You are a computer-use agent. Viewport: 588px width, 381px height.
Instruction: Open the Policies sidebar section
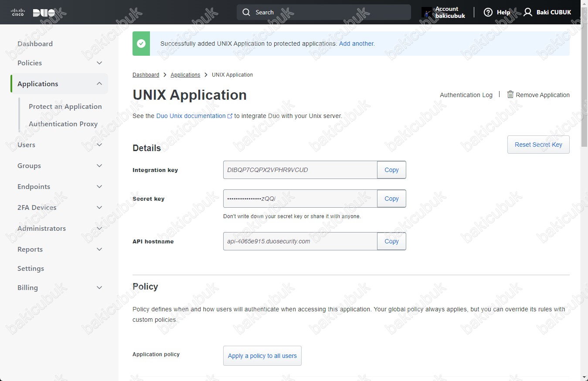30,63
